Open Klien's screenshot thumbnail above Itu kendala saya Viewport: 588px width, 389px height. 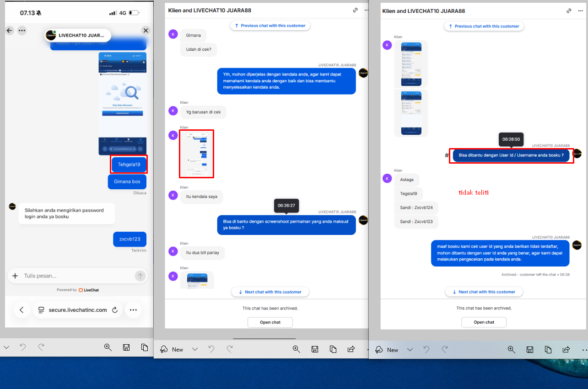click(197, 154)
